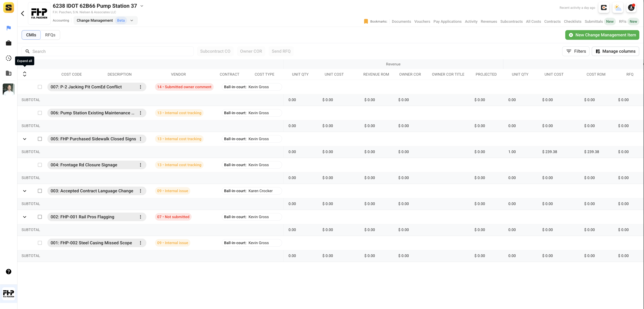Screen dimensions: 644x309
Task: Click the orange C app icon in header
Action: point(604,8)
